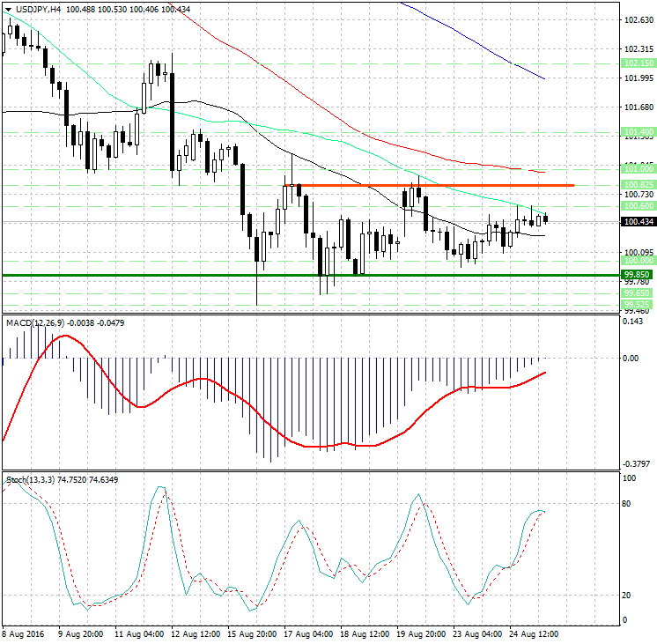The image size is (657, 644).
Task: Click the green 101.400 level label
Action: click(x=637, y=131)
